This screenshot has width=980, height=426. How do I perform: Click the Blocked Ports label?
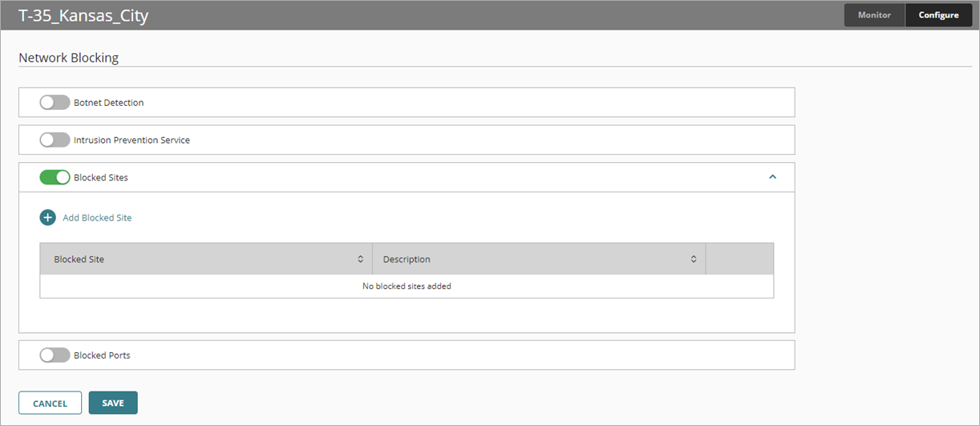coord(102,355)
